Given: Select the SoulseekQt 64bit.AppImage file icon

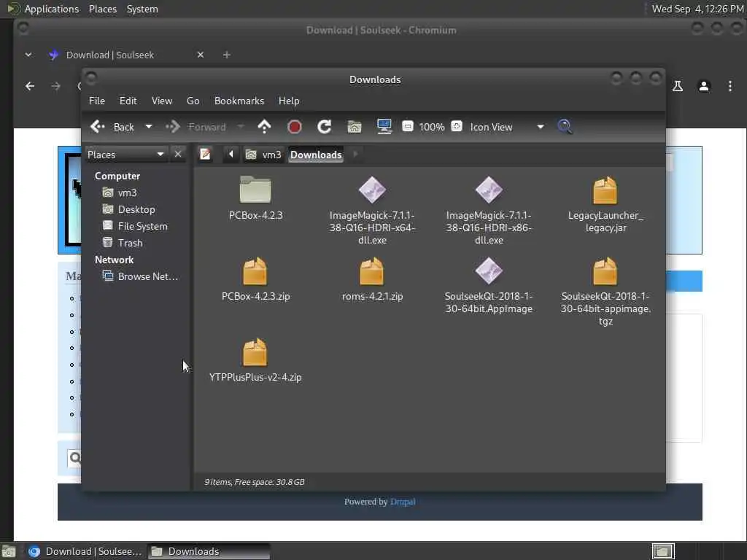Looking at the screenshot, I should coord(489,271).
